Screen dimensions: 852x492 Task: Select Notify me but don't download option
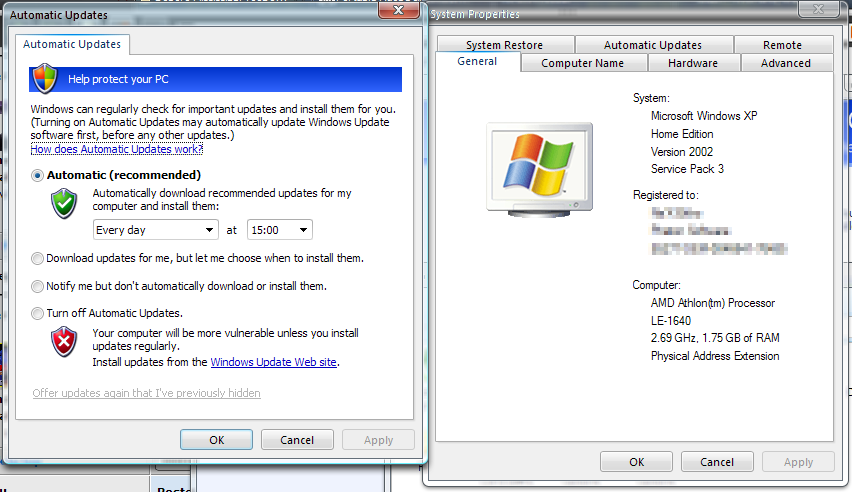[37, 286]
